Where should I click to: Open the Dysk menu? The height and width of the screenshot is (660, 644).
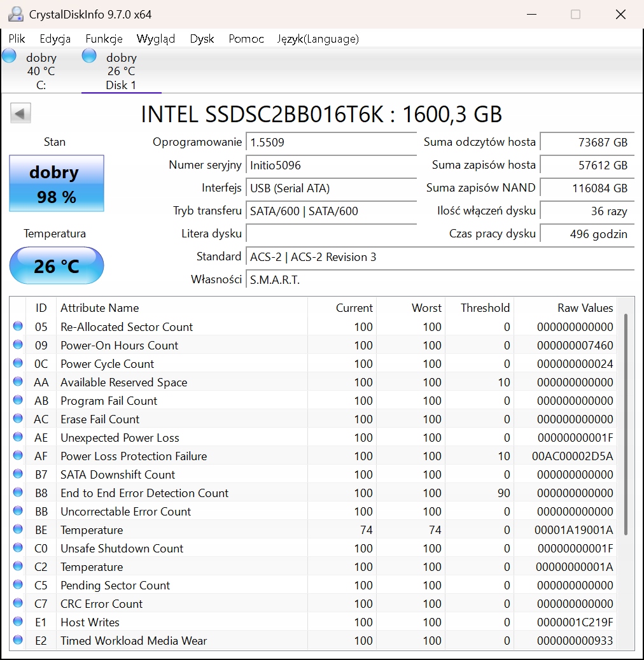(x=202, y=39)
